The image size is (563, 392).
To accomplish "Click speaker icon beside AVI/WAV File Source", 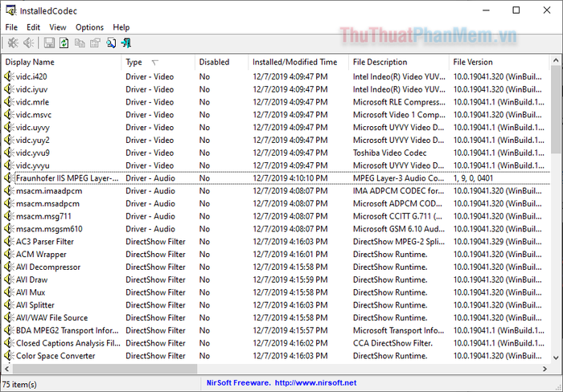I will (9, 318).
